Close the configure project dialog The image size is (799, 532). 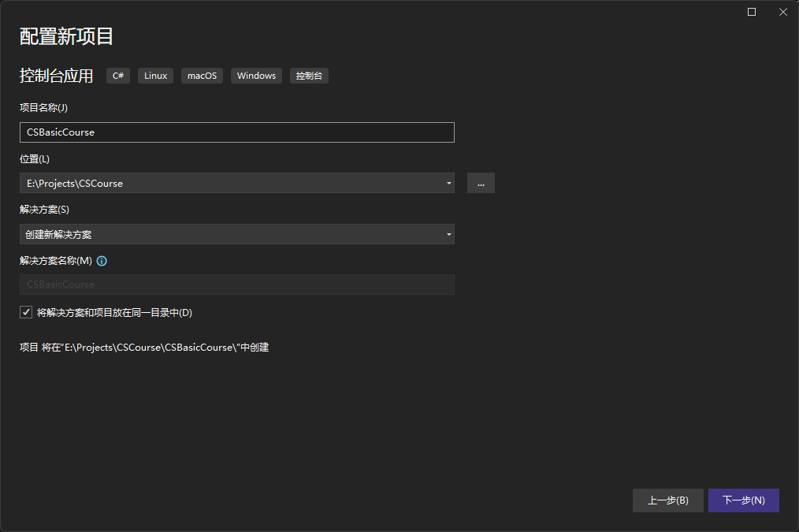[783, 12]
